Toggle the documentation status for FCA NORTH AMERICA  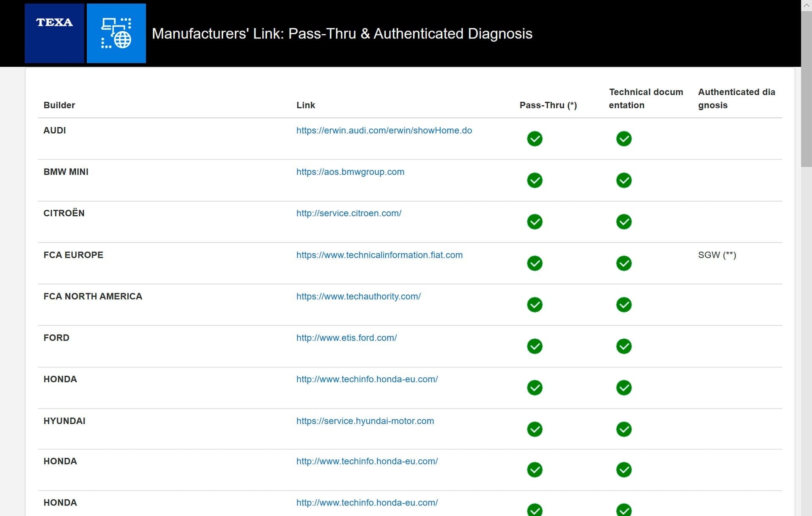coord(624,305)
